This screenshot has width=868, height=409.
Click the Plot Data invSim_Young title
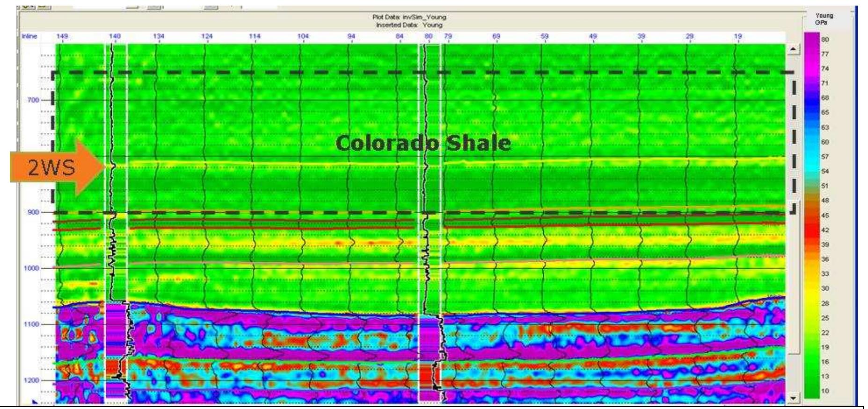point(409,18)
